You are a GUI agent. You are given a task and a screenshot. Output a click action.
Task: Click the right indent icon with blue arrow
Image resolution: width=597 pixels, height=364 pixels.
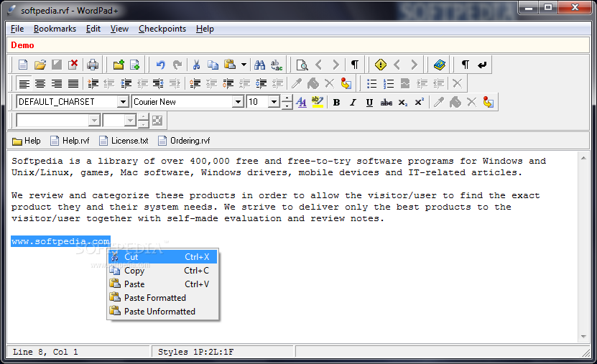pyautogui.click(x=158, y=83)
